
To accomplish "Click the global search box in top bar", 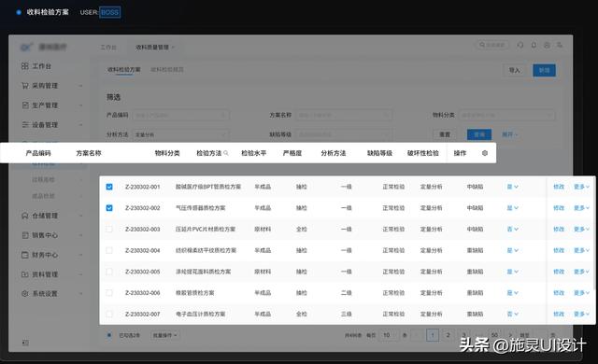I will (492, 45).
